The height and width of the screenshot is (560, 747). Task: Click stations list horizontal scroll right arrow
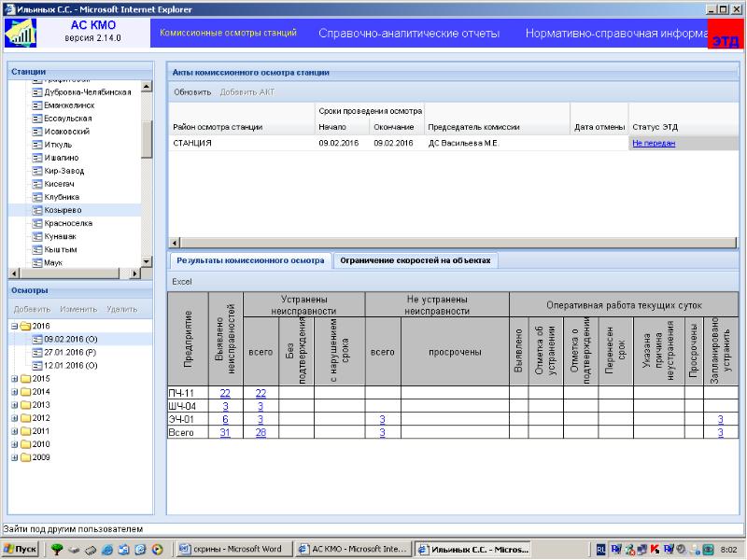[x=134, y=273]
